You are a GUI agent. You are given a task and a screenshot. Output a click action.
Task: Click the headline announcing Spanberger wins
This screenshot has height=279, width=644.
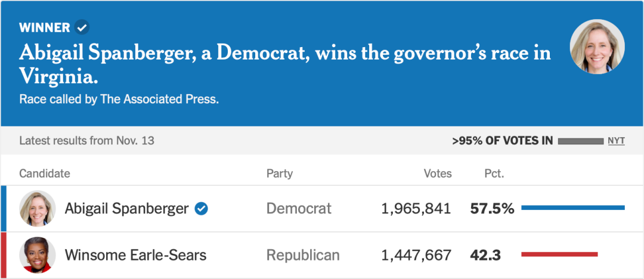285,64
